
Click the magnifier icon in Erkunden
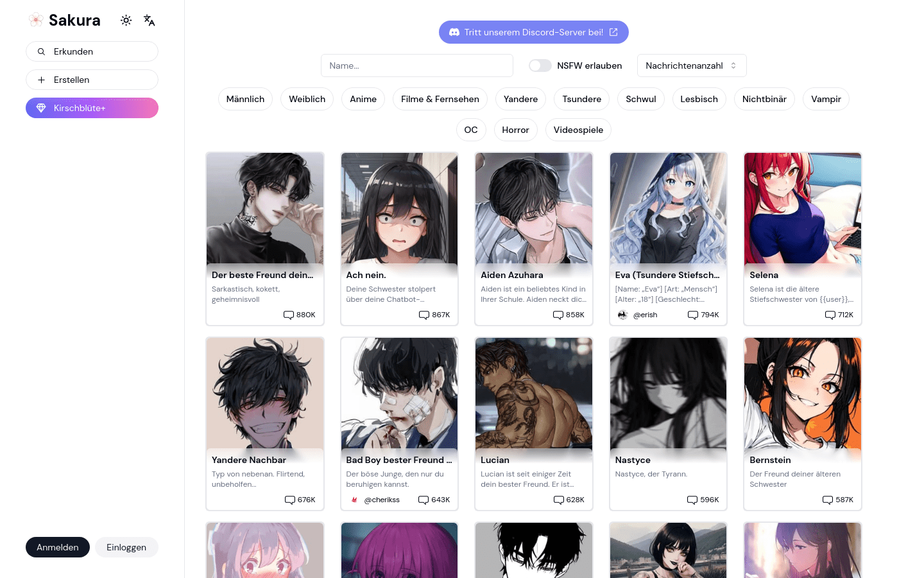[x=41, y=51]
